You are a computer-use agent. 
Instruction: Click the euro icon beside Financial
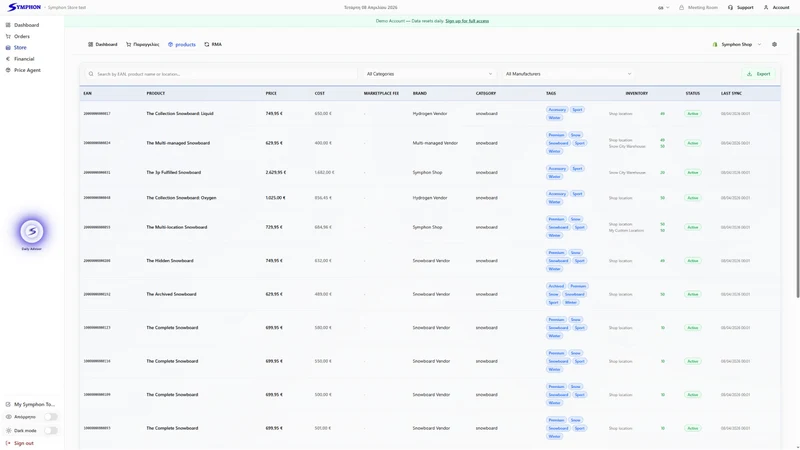8,59
